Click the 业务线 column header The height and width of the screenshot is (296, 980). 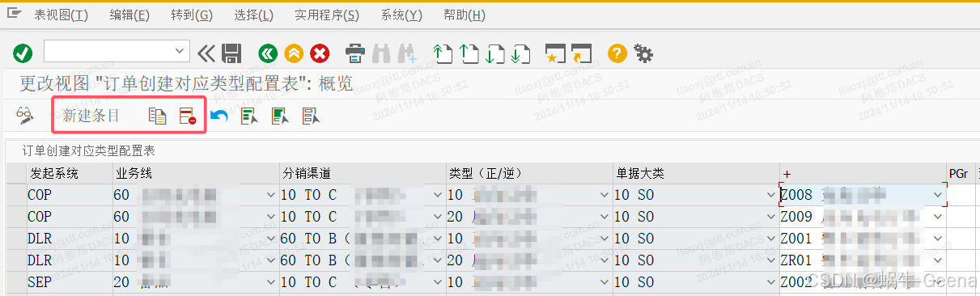pyautogui.click(x=196, y=173)
